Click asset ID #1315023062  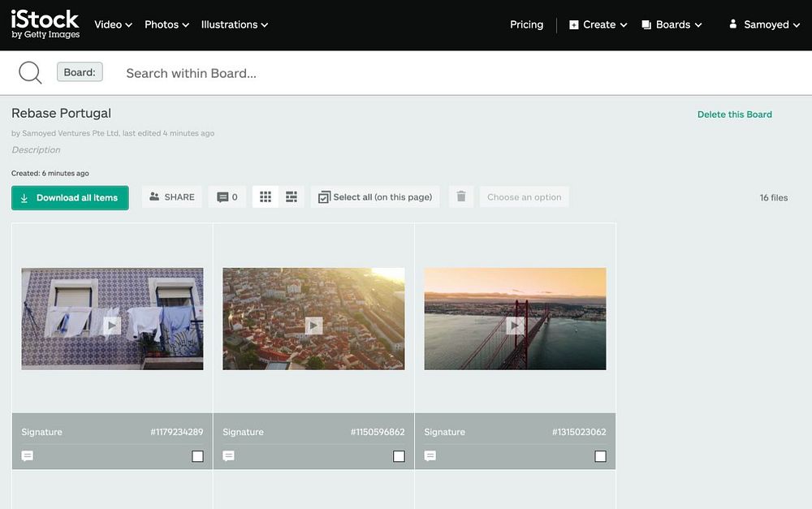pyautogui.click(x=579, y=432)
